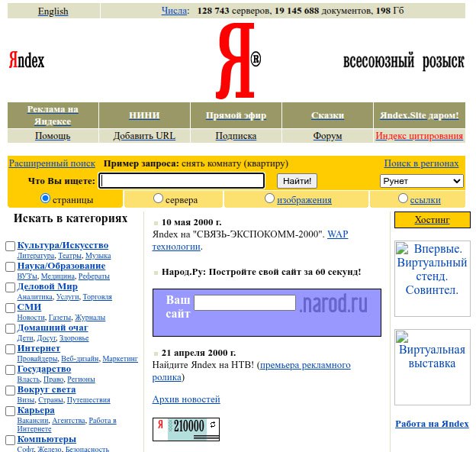
Task: Open the Числа statistics link
Action: tap(175, 11)
